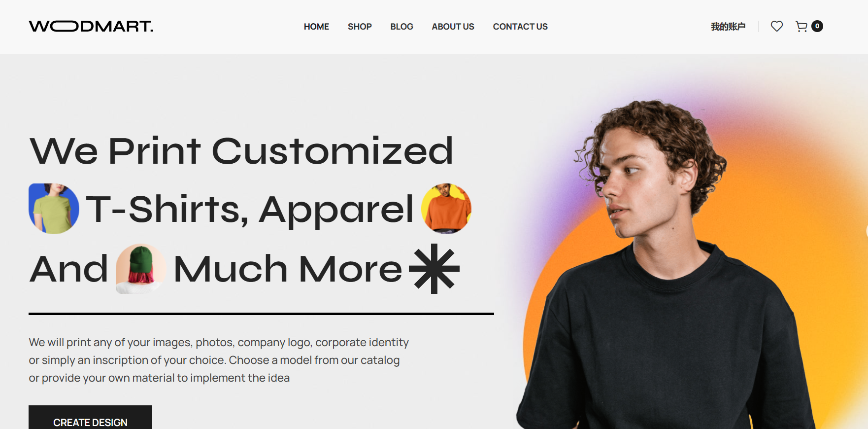
Task: Open the Blog menu item
Action: (402, 27)
